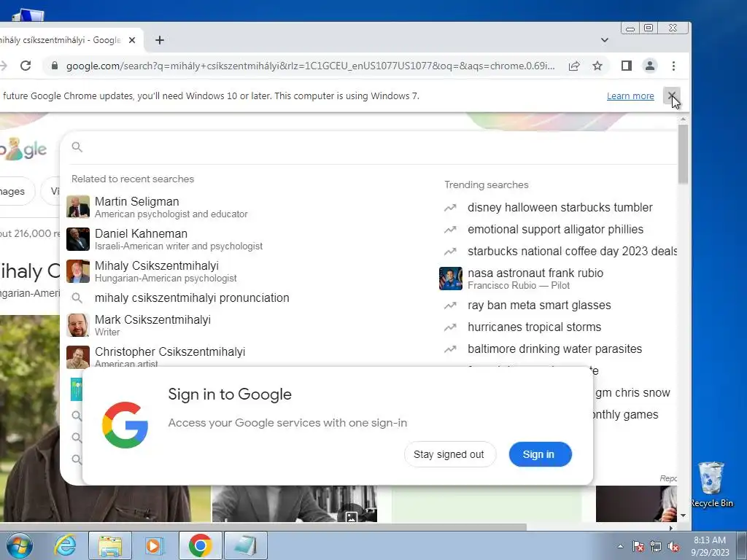Click trending arrow icon beside disney halloween
Image resolution: width=747 pixels, height=560 pixels.
(450, 208)
